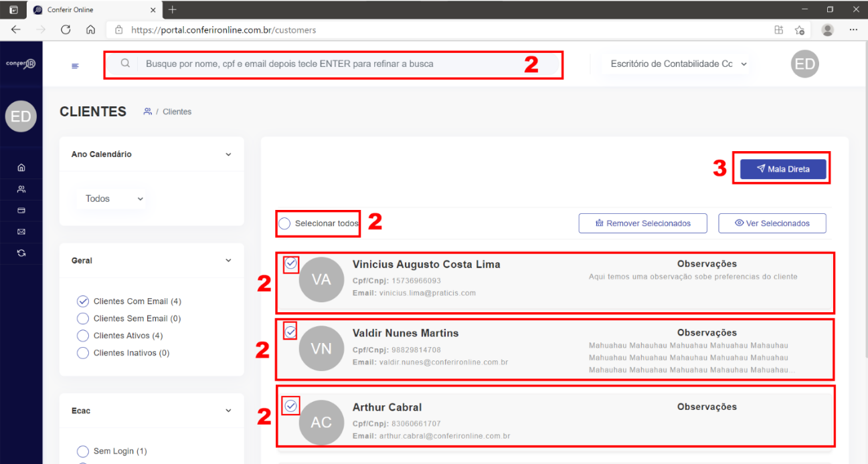
Task: Select Clientes Sem Email filter
Action: [x=83, y=319]
